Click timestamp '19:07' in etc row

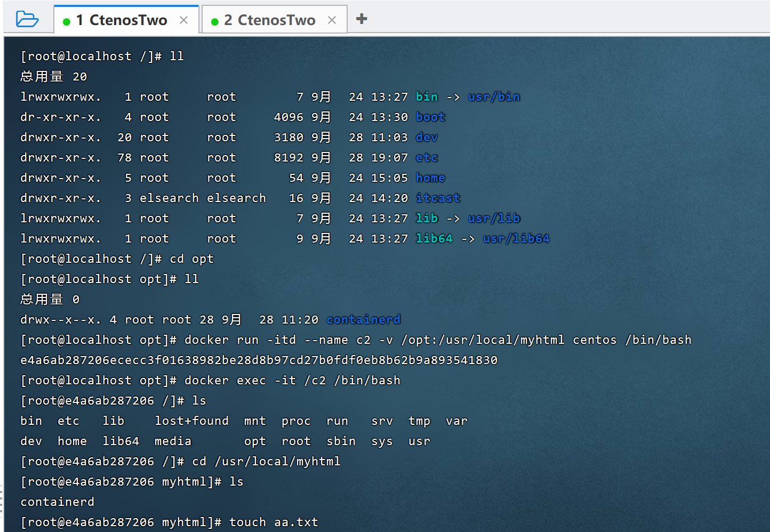coord(389,157)
